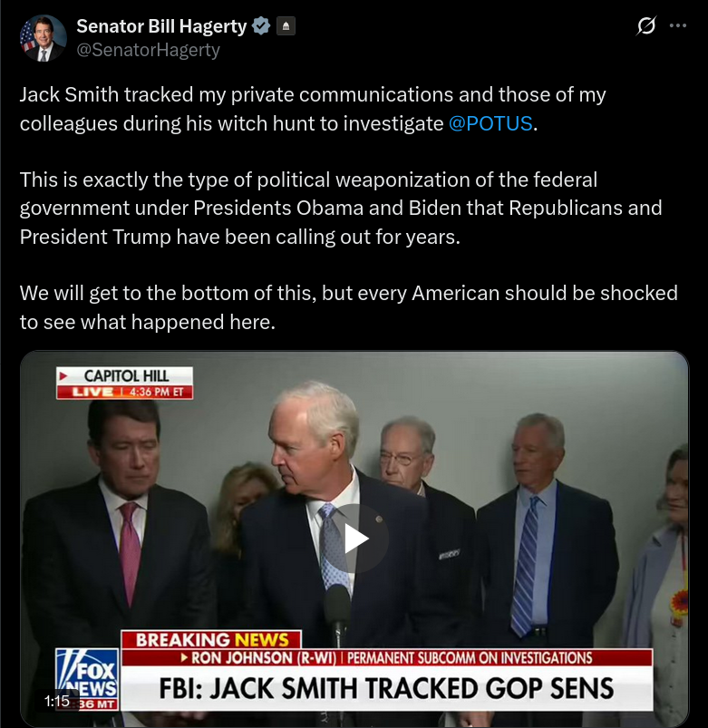Open the @POTUS mention link
This screenshot has width=708, height=728.
(x=490, y=123)
